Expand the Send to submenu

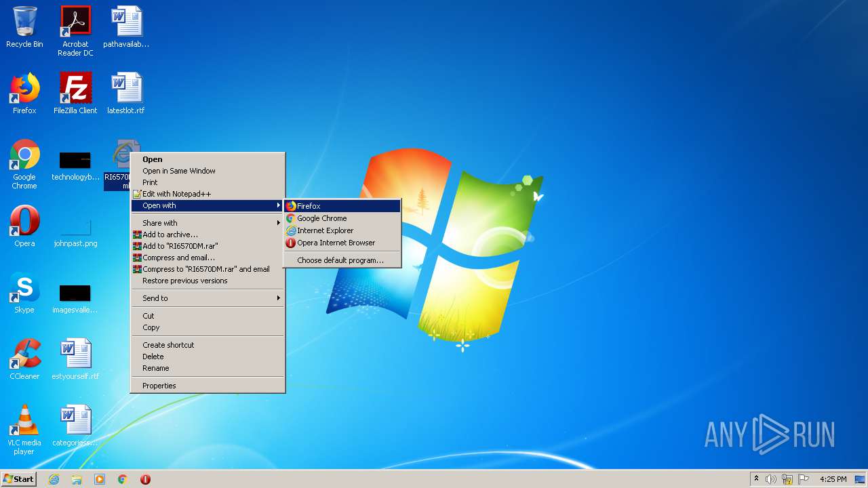click(208, 298)
